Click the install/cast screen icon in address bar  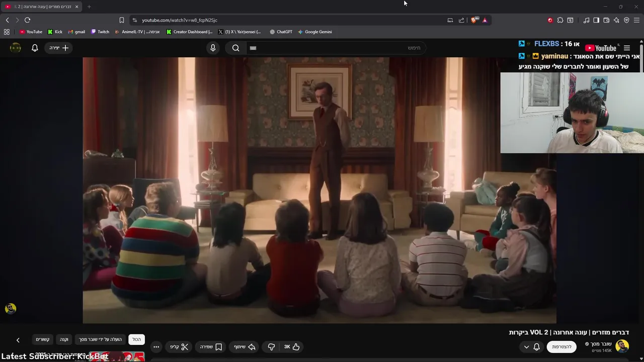[450, 20]
